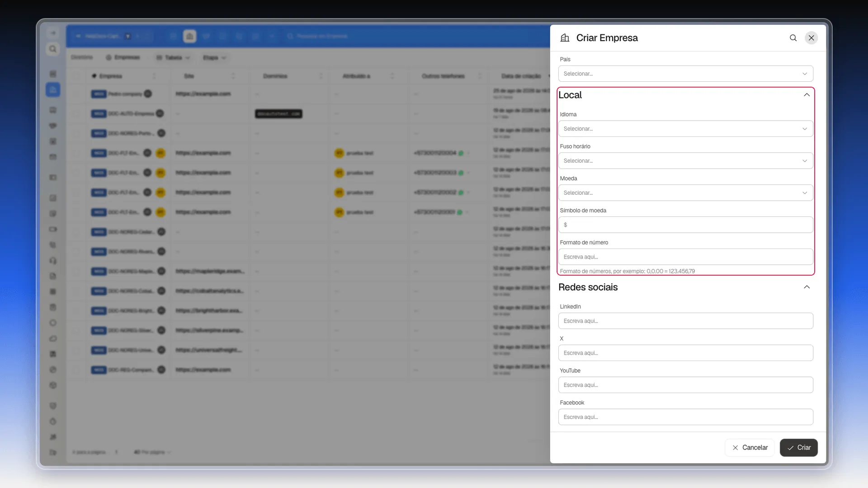Click the search icon in Criar Empresa panel

(793, 38)
